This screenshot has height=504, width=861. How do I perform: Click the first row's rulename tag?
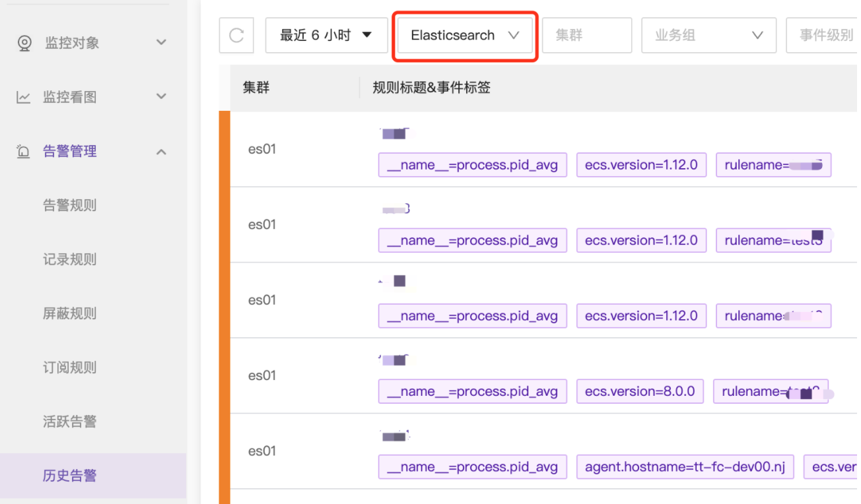773,165
